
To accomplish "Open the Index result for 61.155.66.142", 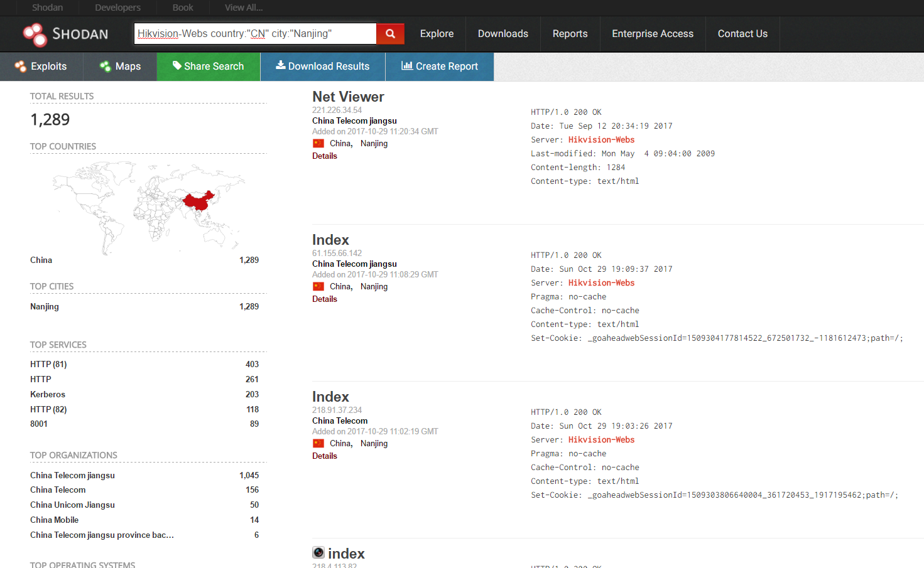I will point(330,240).
